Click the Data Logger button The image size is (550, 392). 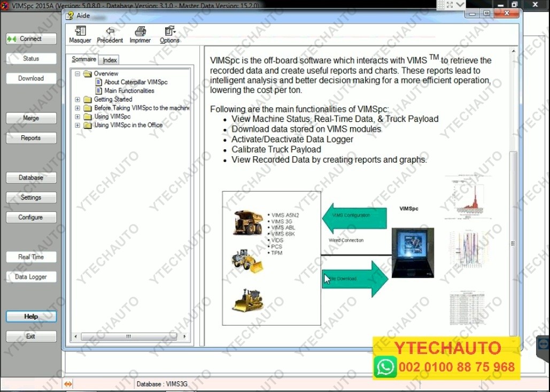click(31, 277)
